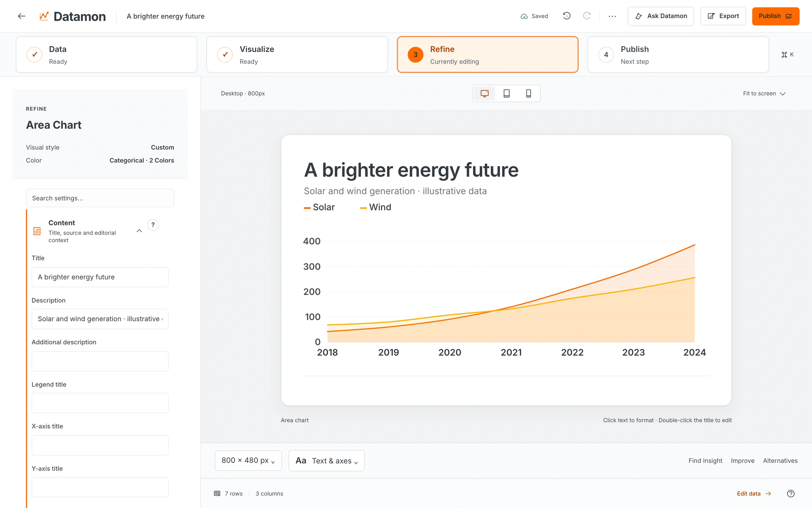
Task: Open the Fit to screen dropdown
Action: (764, 93)
